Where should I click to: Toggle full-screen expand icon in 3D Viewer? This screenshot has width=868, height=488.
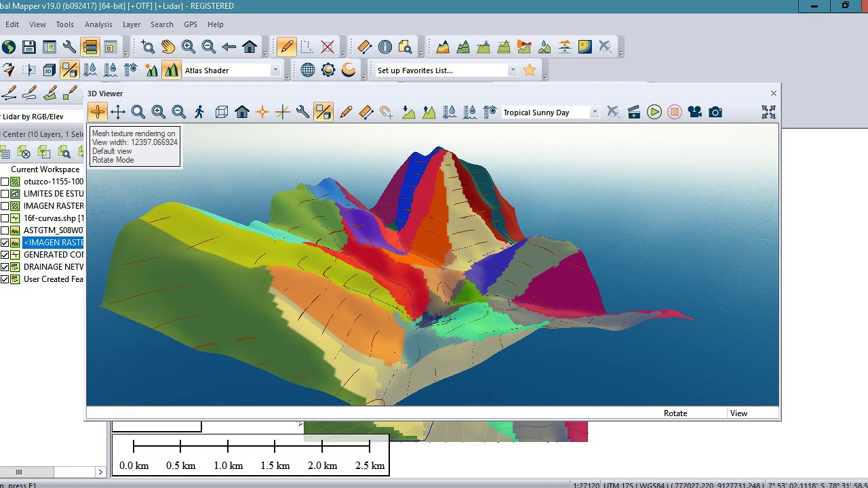(x=768, y=113)
